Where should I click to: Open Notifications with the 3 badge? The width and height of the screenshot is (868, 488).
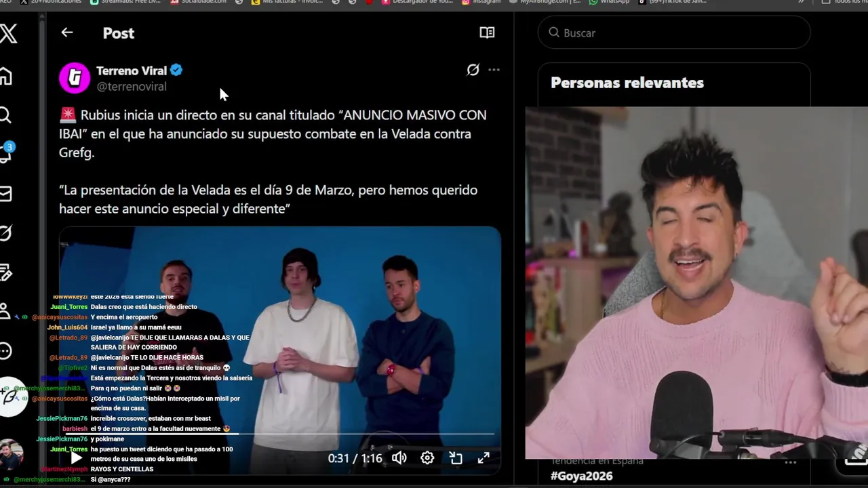click(5, 154)
